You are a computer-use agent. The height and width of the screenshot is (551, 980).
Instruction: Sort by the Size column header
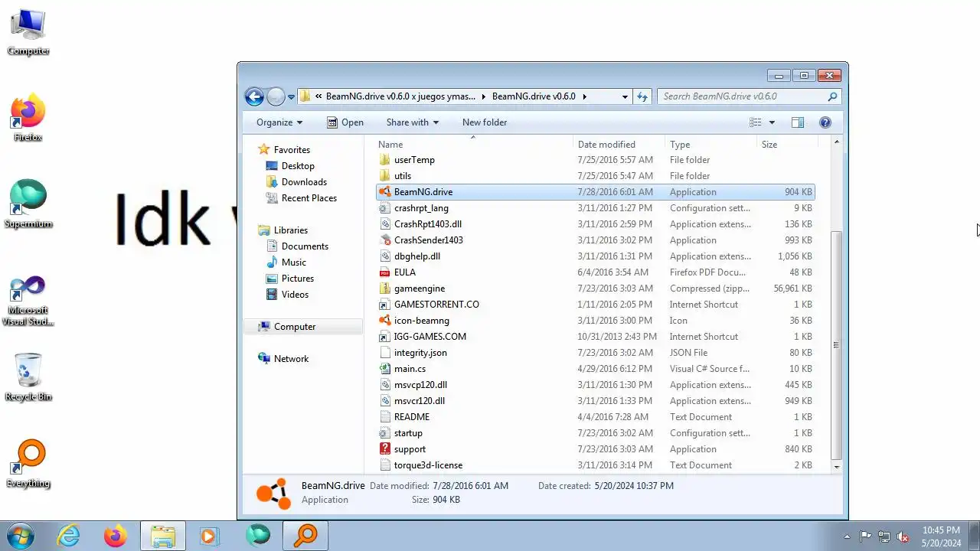[787, 145]
